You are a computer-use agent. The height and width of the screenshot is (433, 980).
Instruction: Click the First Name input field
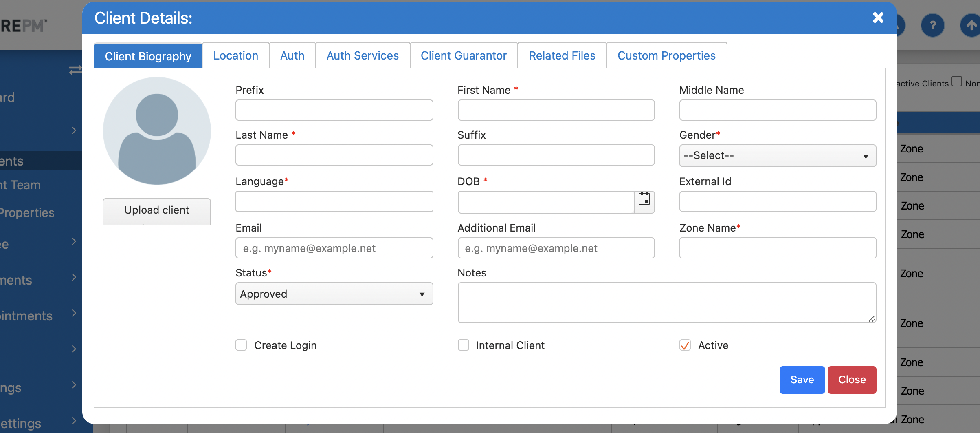556,110
